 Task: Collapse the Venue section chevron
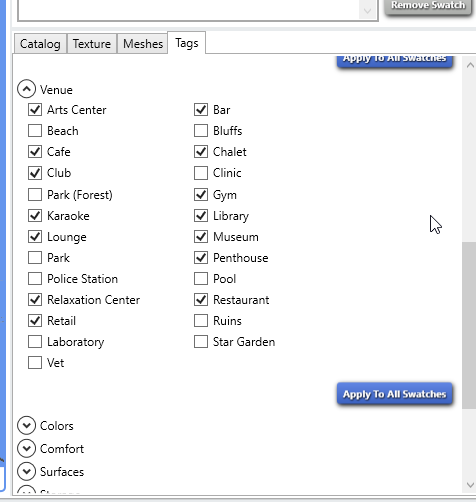click(27, 89)
